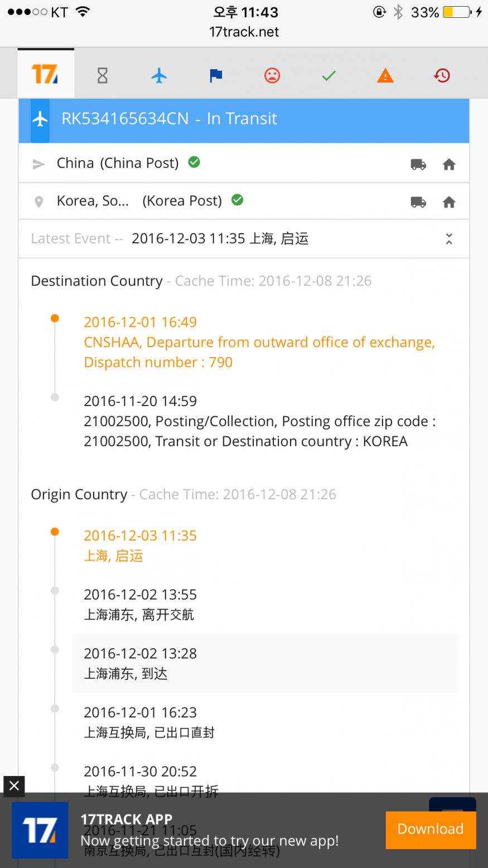Close the 17TRACK APP banner
The width and height of the screenshot is (488, 868).
click(x=14, y=786)
